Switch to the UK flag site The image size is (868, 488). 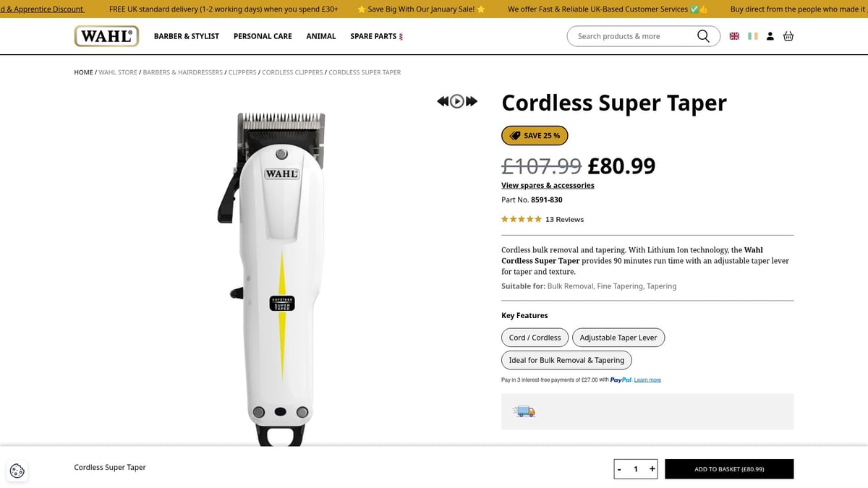[734, 35]
